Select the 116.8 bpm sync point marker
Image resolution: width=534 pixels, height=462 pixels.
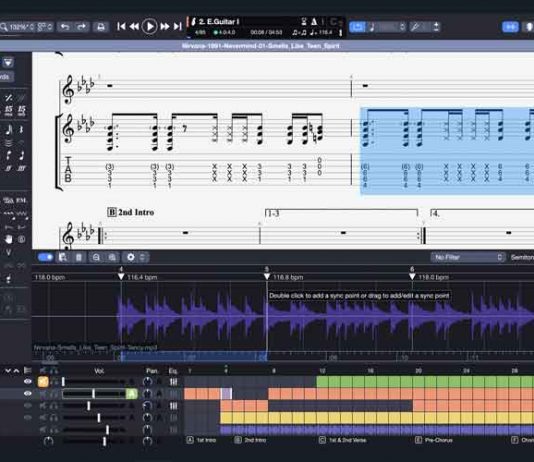click(267, 276)
